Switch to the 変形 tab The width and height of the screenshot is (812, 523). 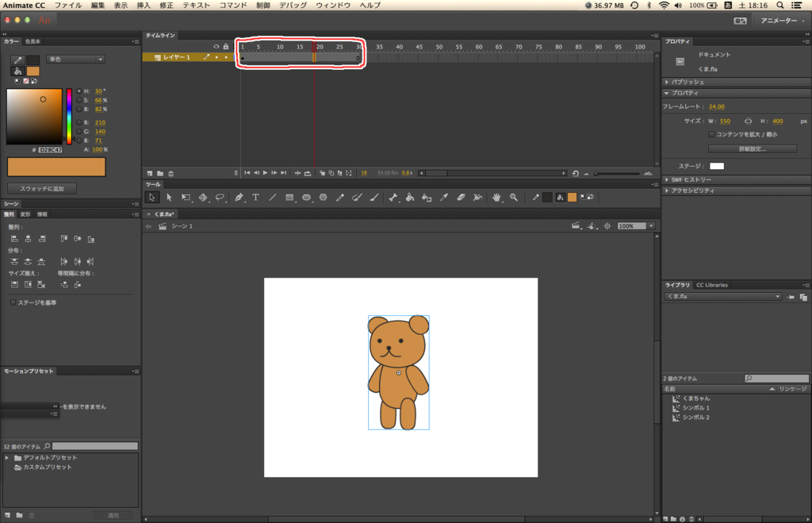point(25,214)
